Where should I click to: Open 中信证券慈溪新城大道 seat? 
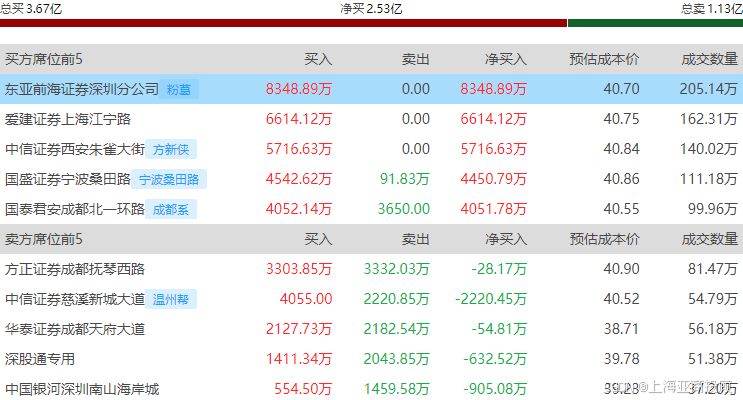point(74,299)
